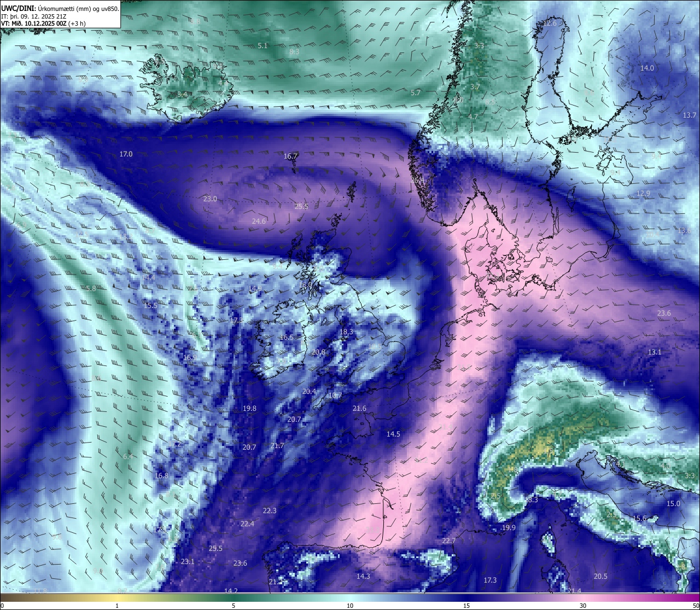Screen dimensions: 700x610
Task: Click the 14.0 value label
Action: pyautogui.click(x=647, y=68)
